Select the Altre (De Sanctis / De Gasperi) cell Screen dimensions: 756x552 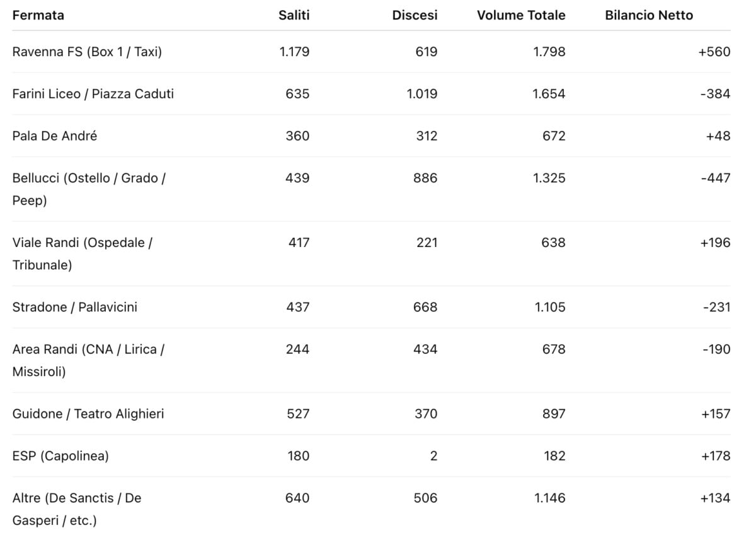coord(77,510)
